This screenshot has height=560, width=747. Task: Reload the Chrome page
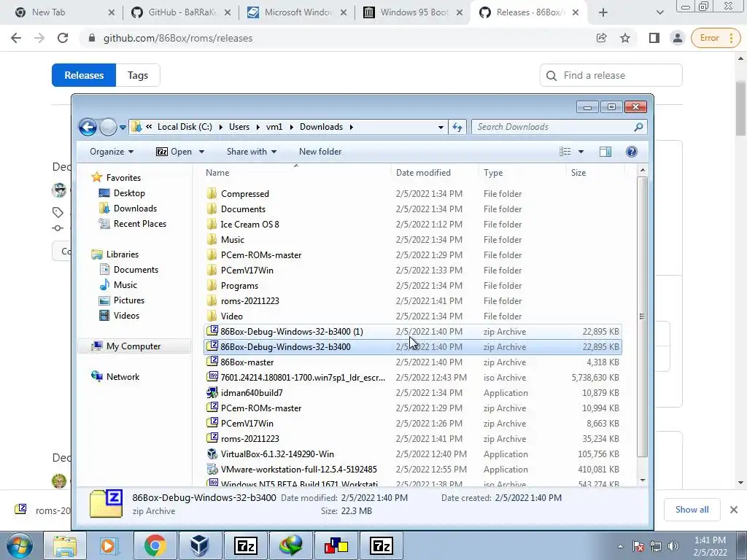63,38
